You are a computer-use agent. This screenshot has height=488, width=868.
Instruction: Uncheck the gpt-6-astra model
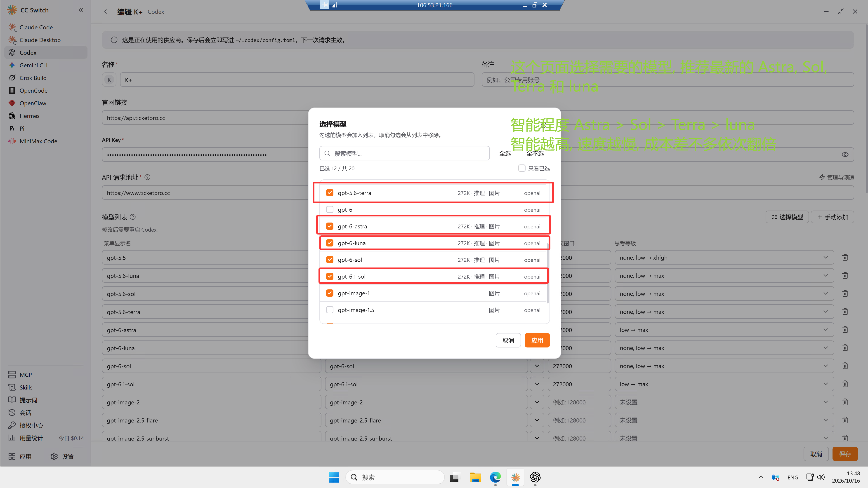click(x=330, y=226)
